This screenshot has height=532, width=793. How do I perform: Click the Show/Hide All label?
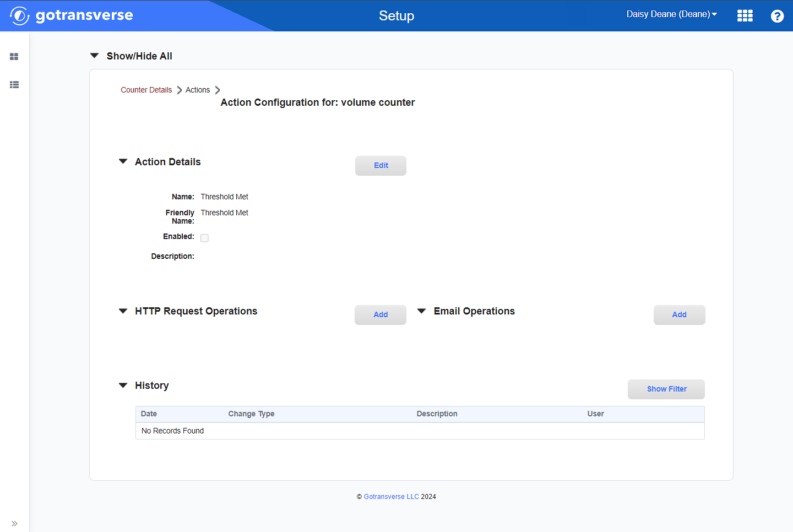pyautogui.click(x=139, y=56)
